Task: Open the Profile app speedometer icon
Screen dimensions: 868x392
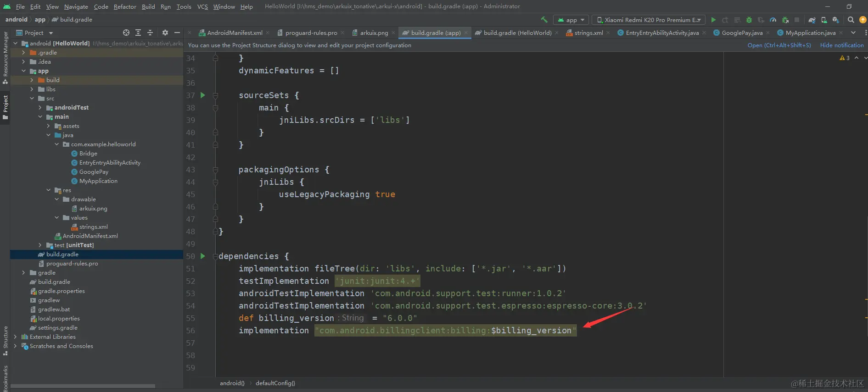Action: pos(773,20)
